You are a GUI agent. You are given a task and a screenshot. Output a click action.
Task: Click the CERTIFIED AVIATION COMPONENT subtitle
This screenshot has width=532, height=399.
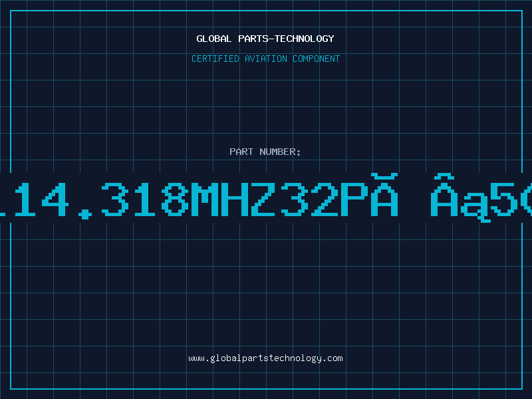point(265,59)
